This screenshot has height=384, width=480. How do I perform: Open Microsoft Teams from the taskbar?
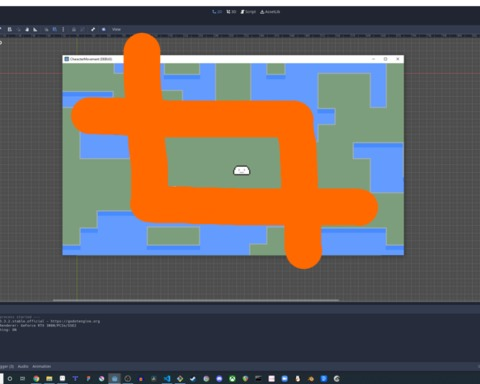(75, 379)
